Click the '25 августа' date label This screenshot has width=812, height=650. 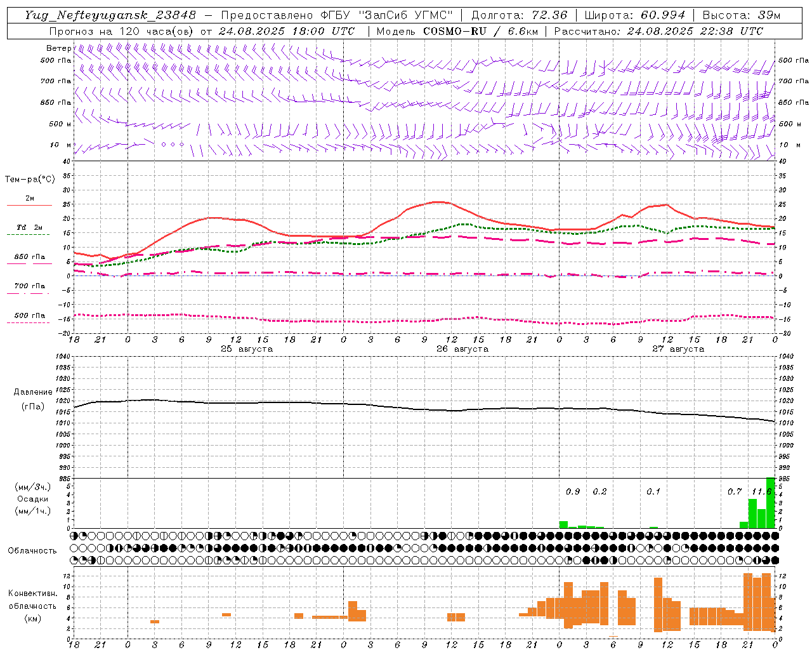(x=247, y=349)
